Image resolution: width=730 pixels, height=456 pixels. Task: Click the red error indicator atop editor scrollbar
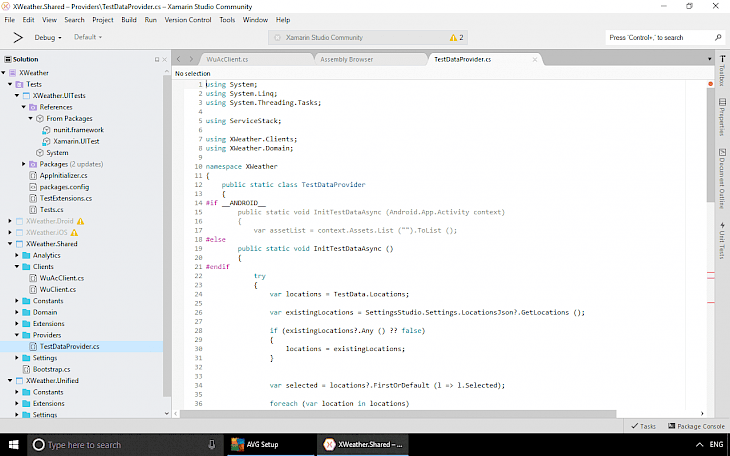coord(710,84)
